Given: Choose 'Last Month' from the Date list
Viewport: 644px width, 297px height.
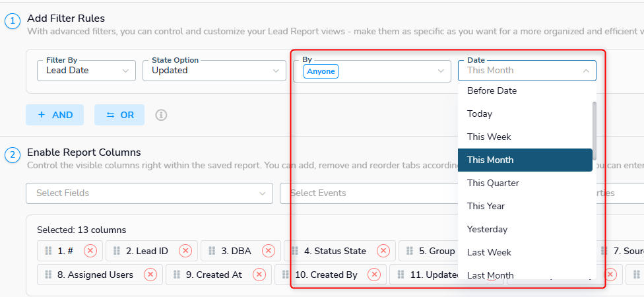Looking at the screenshot, I should (525, 273).
